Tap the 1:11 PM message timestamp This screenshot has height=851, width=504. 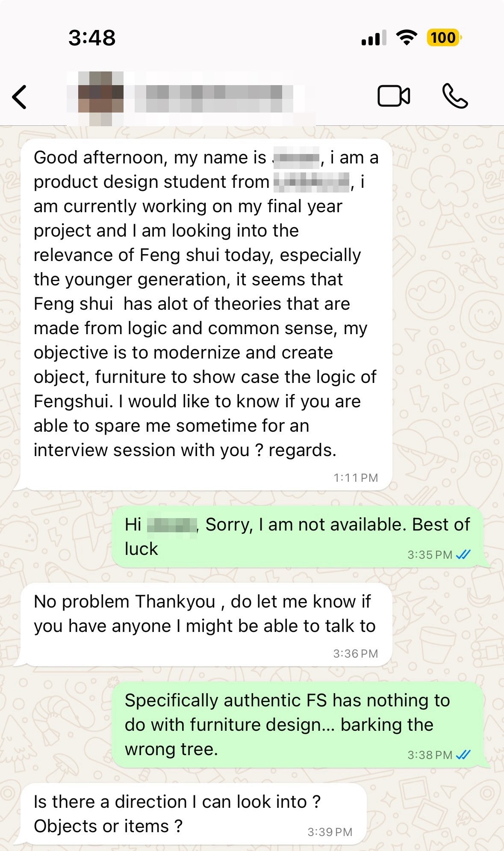click(x=356, y=477)
